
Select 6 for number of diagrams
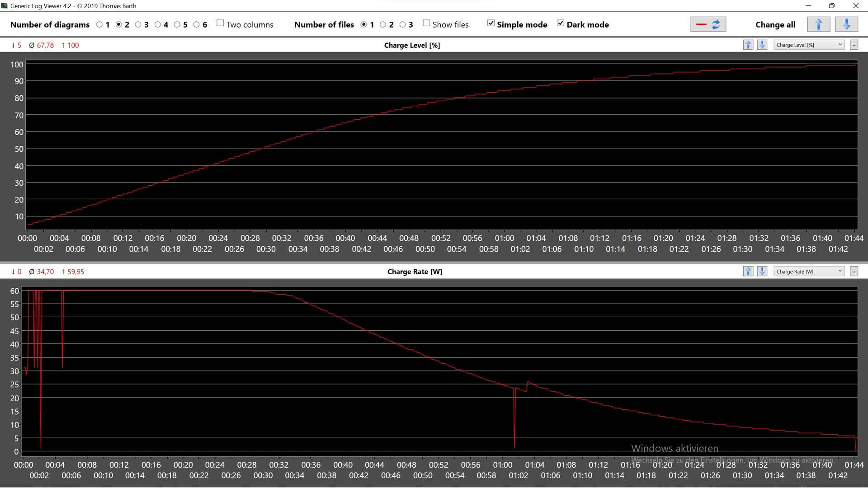tap(197, 25)
